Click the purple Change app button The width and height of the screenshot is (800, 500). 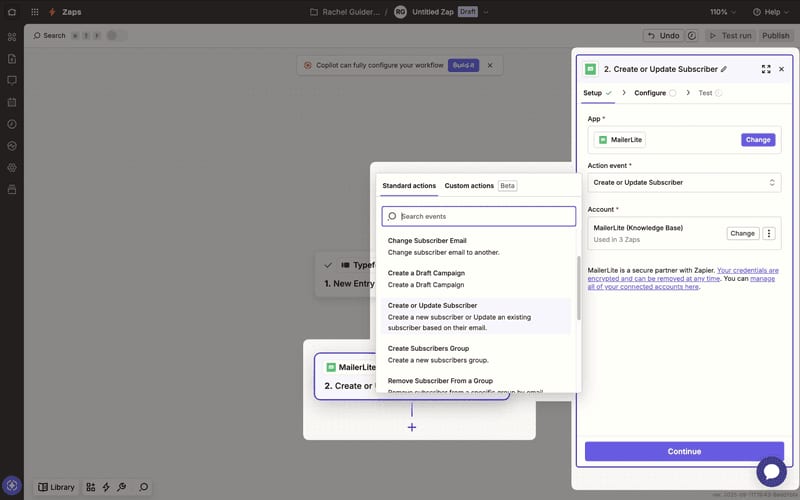(758, 140)
